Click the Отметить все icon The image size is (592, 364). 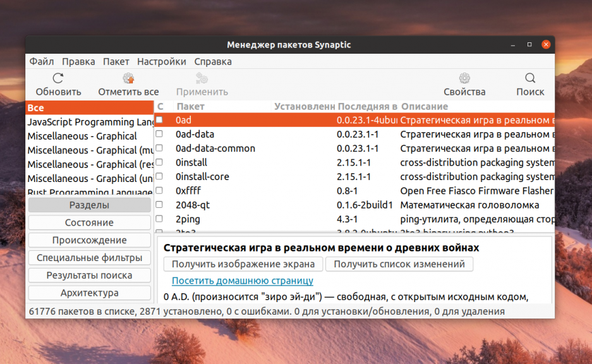coord(128,78)
